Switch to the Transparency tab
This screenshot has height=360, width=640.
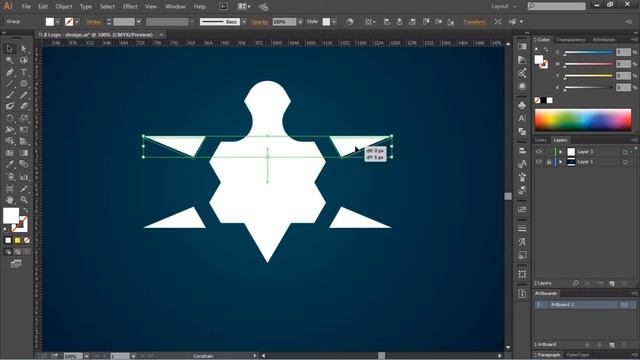571,40
